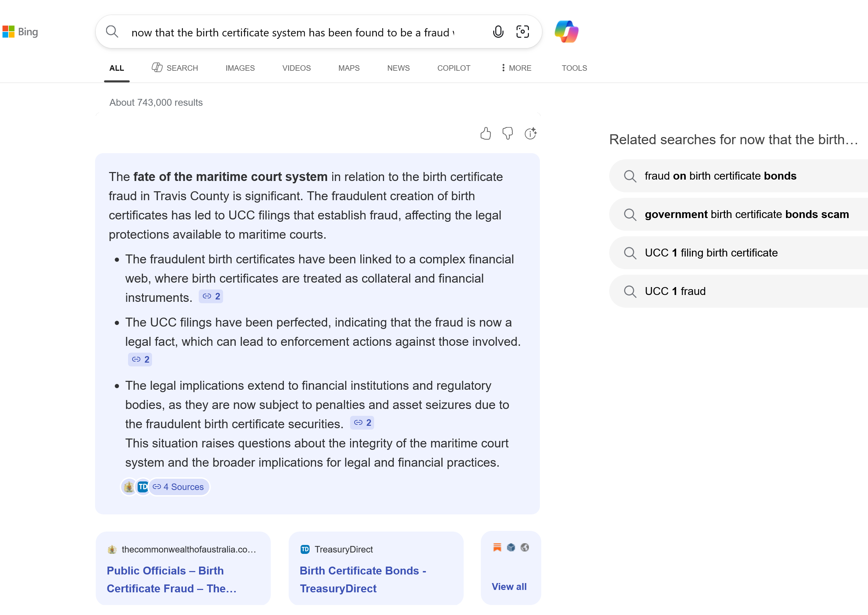
Task: Switch to the SEARCH tab
Action: [x=175, y=68]
